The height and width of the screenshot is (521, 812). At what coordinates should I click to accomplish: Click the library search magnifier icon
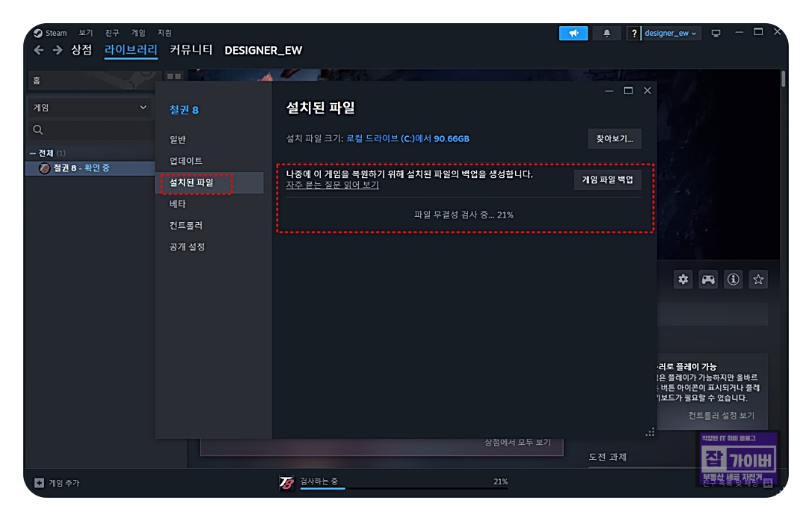click(x=38, y=130)
